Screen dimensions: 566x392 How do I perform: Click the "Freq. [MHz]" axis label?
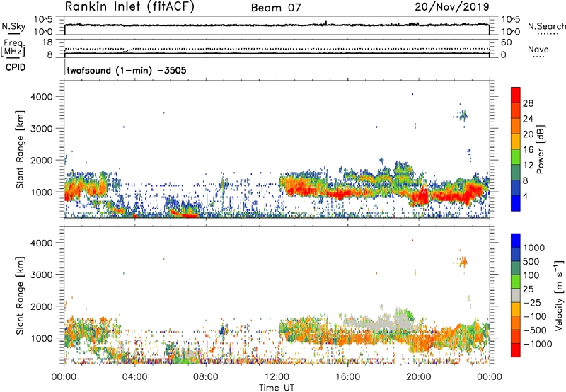point(13,48)
